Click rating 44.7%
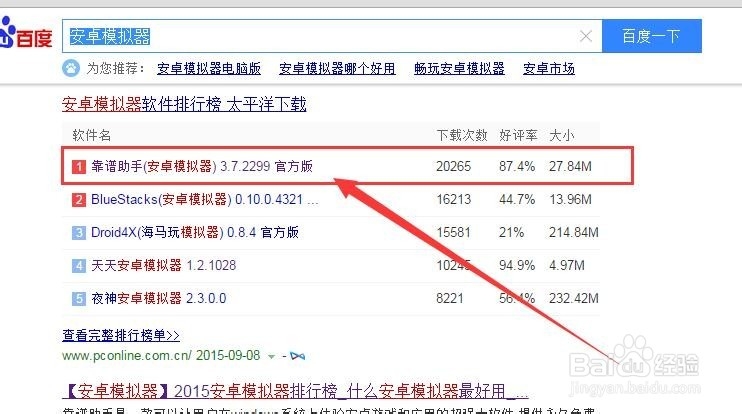Image resolution: width=742 pixels, height=414 pixels. click(x=517, y=199)
